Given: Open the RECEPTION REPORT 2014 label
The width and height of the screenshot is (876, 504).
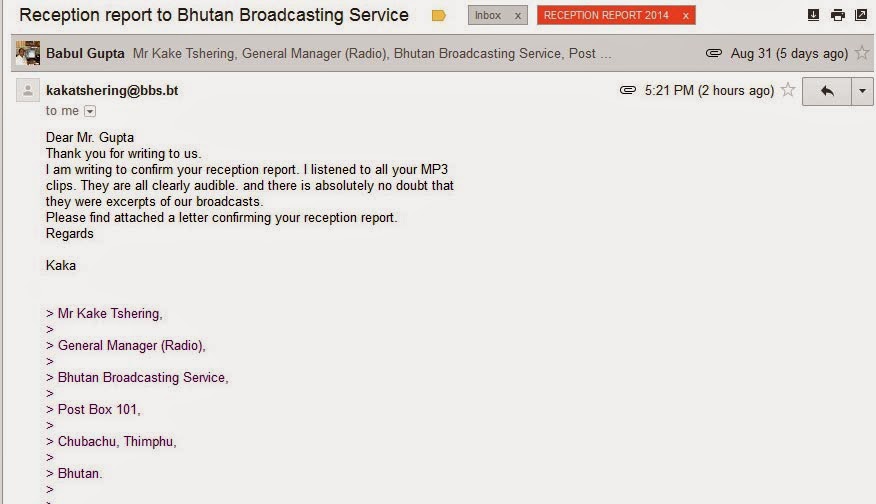Looking at the screenshot, I should [x=606, y=16].
